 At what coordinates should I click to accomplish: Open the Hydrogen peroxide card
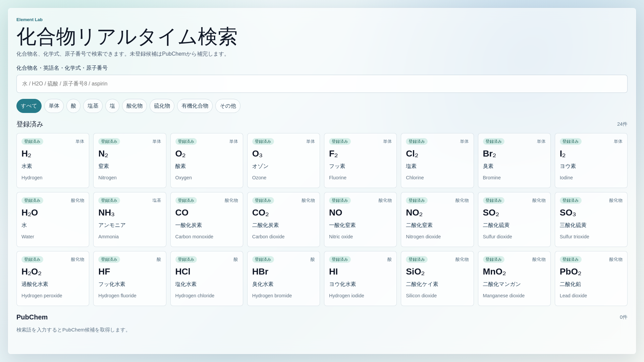tap(53, 279)
